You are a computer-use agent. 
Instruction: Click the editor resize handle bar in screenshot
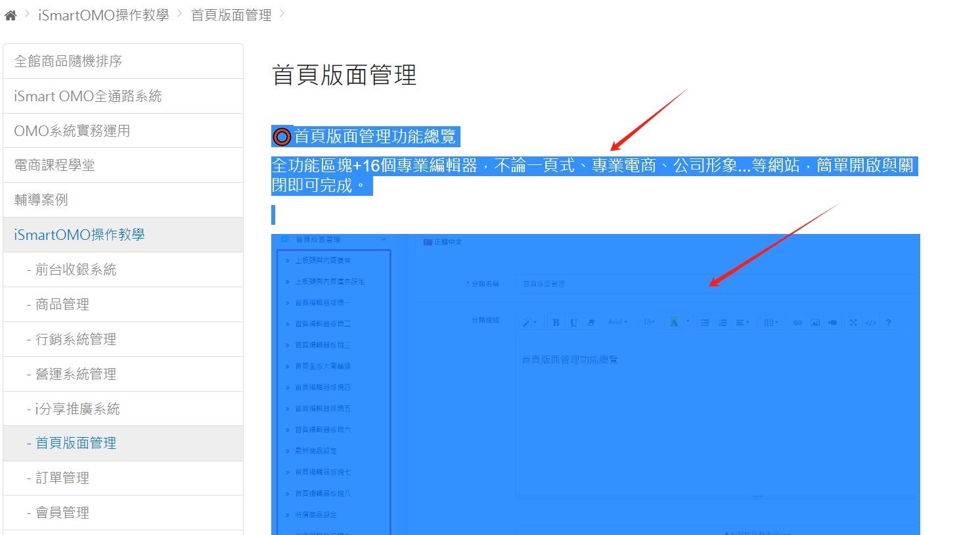pyautogui.click(x=757, y=498)
